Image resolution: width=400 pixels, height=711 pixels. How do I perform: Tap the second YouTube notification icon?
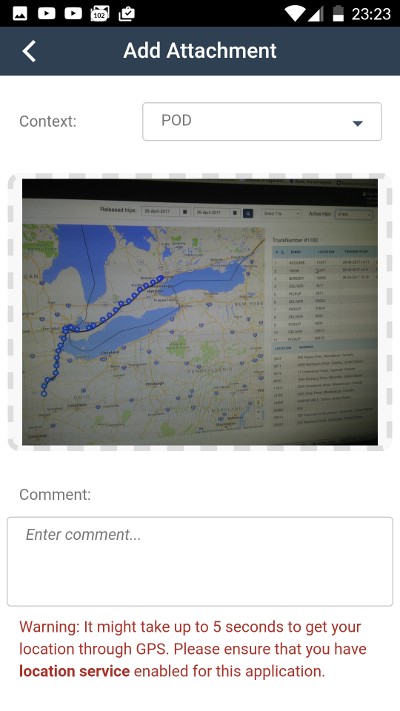[73, 14]
